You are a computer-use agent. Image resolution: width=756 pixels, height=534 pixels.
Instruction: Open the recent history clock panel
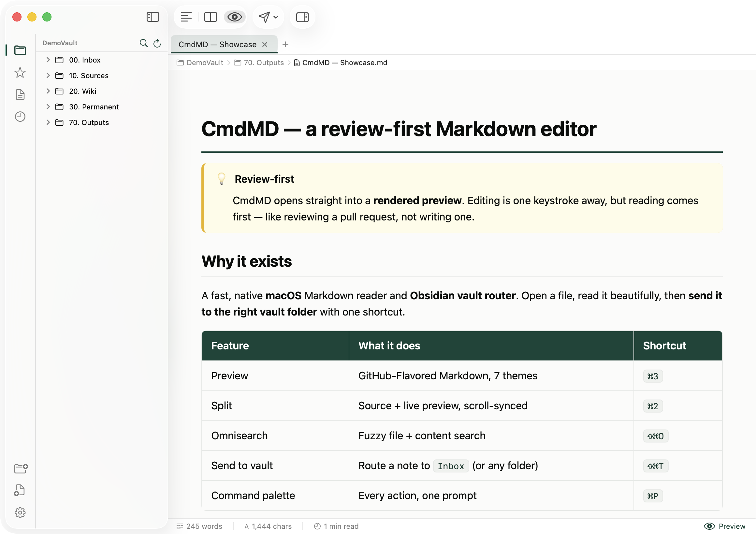coord(20,117)
